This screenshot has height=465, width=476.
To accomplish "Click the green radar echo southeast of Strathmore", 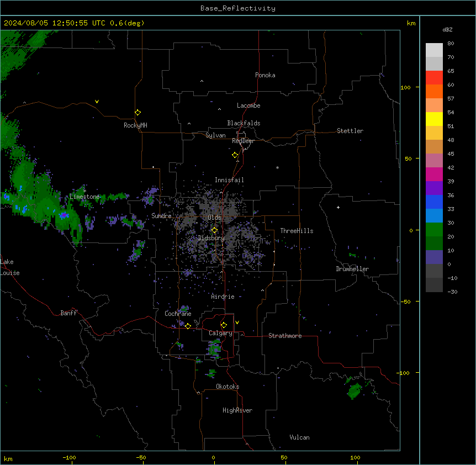I will click(x=355, y=390).
